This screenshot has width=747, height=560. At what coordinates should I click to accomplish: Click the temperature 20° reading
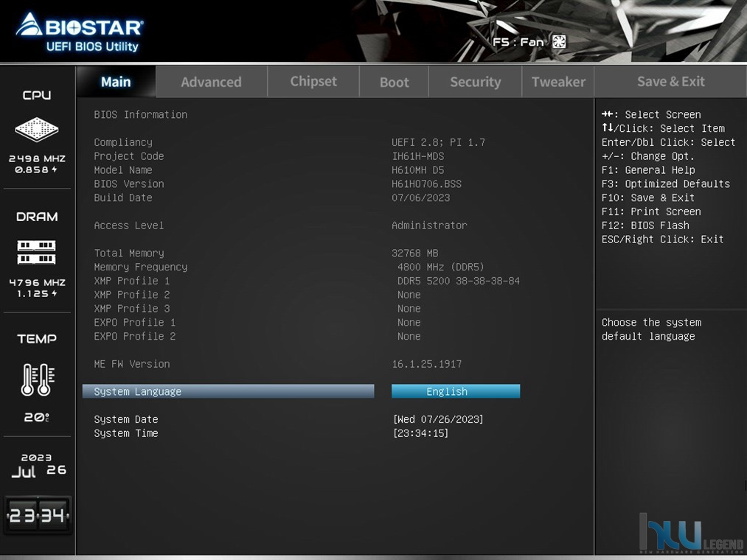[37, 417]
